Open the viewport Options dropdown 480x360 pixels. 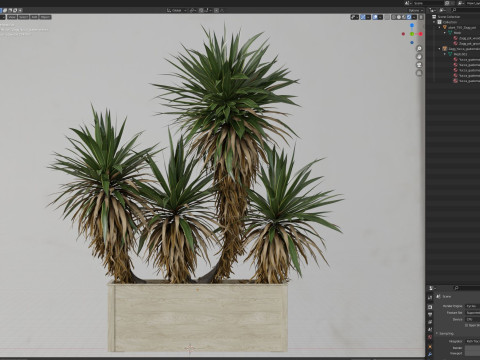[x=415, y=10]
